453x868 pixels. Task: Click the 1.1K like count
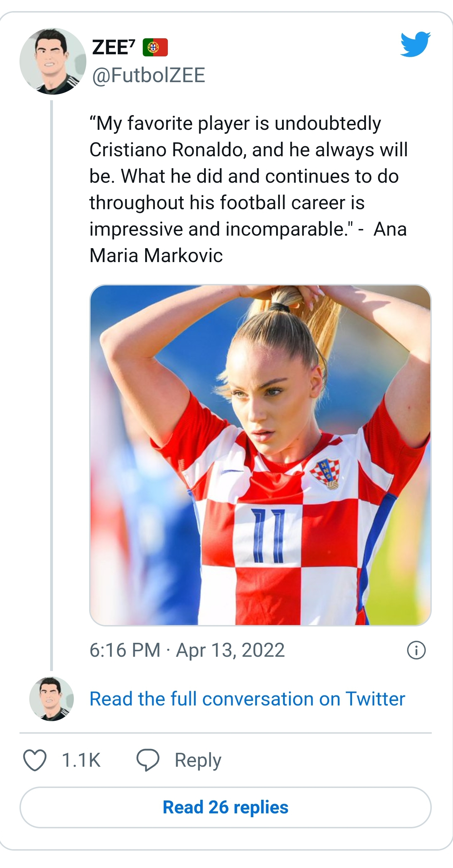[81, 760]
